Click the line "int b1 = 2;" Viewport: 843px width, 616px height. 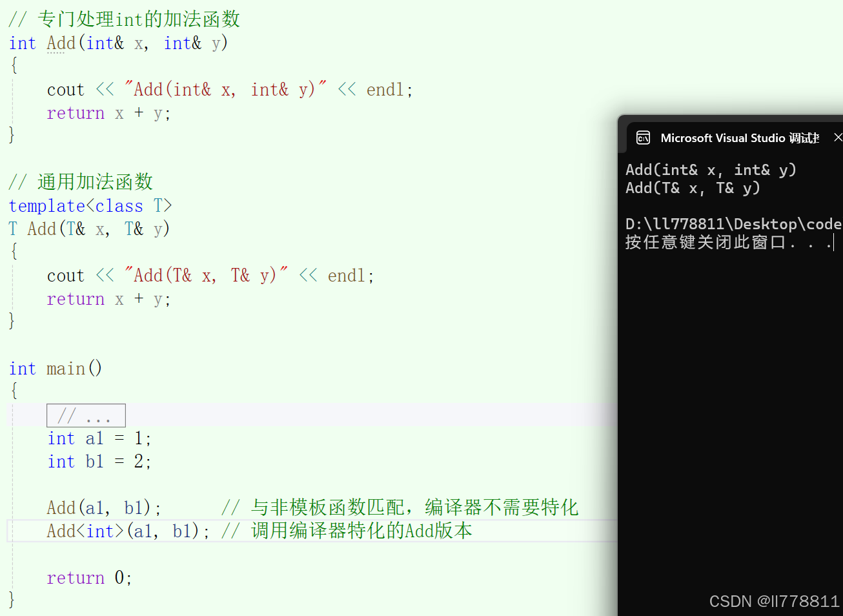coord(99,462)
